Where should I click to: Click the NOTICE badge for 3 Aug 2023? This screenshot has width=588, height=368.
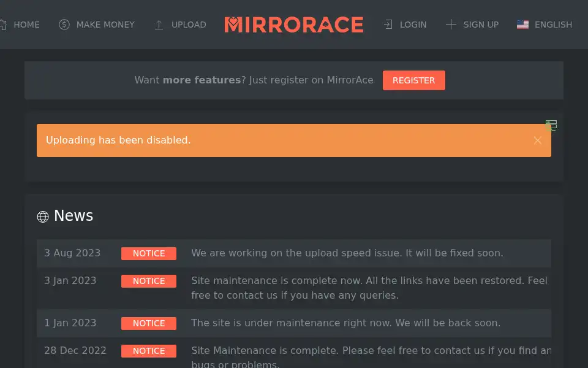click(x=148, y=253)
